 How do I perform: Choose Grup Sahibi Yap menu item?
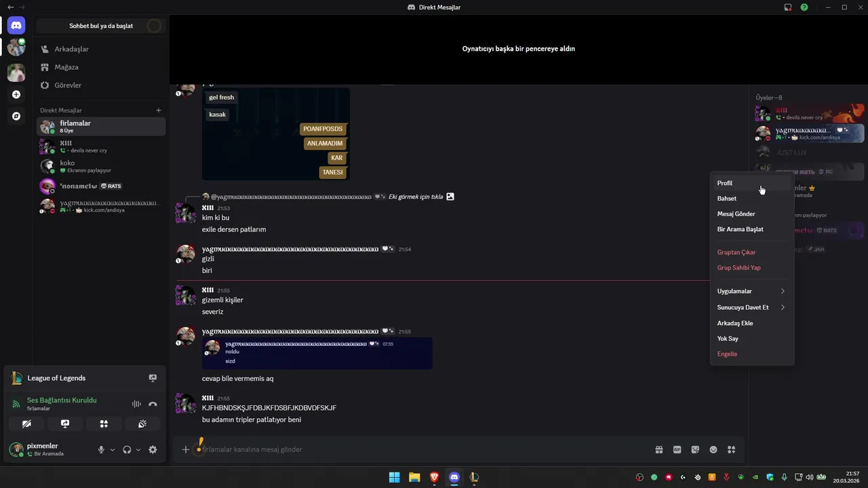click(751, 268)
